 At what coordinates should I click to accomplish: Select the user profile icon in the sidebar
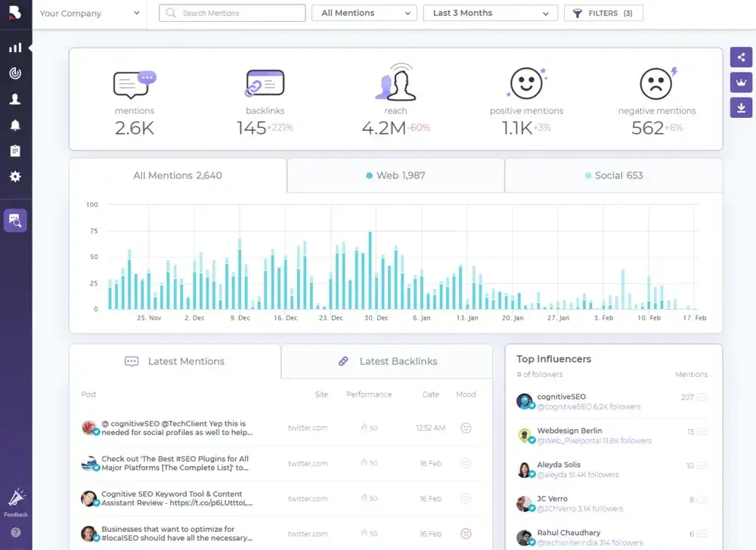point(16,99)
